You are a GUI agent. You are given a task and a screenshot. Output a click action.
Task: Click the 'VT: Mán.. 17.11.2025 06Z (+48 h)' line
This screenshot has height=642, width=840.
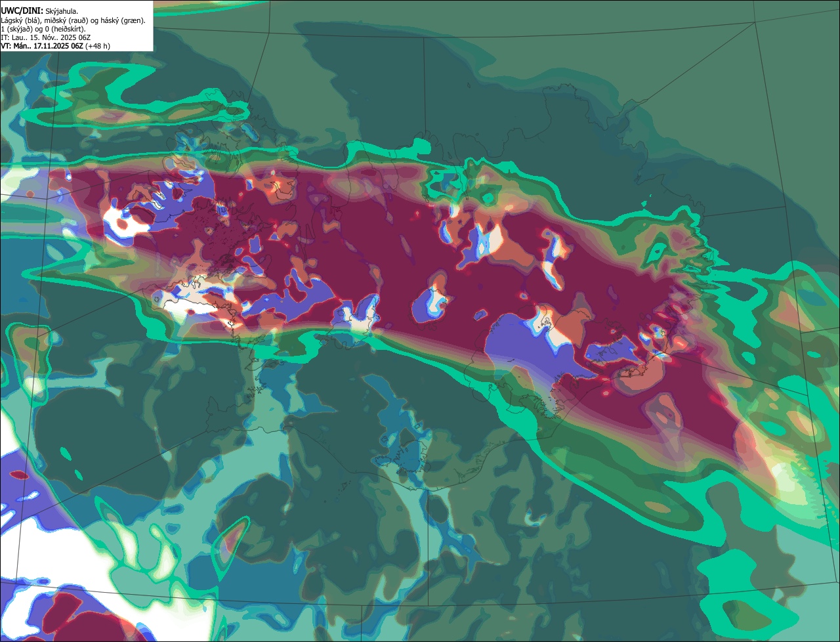(x=55, y=46)
